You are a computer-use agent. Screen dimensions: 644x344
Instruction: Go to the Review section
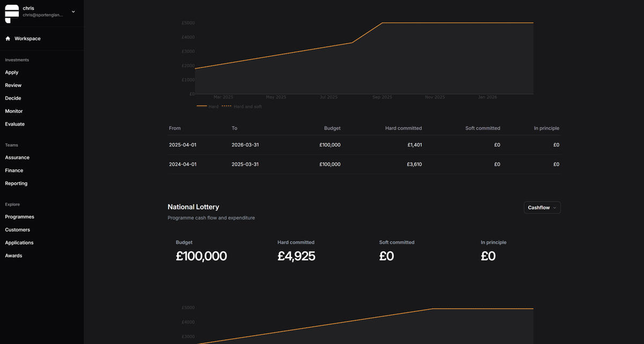coord(13,85)
